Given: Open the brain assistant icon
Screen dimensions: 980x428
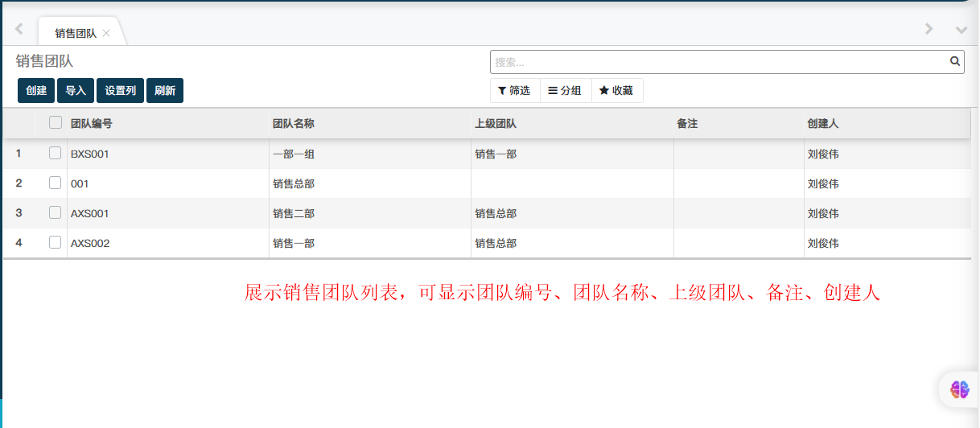Looking at the screenshot, I should (960, 389).
